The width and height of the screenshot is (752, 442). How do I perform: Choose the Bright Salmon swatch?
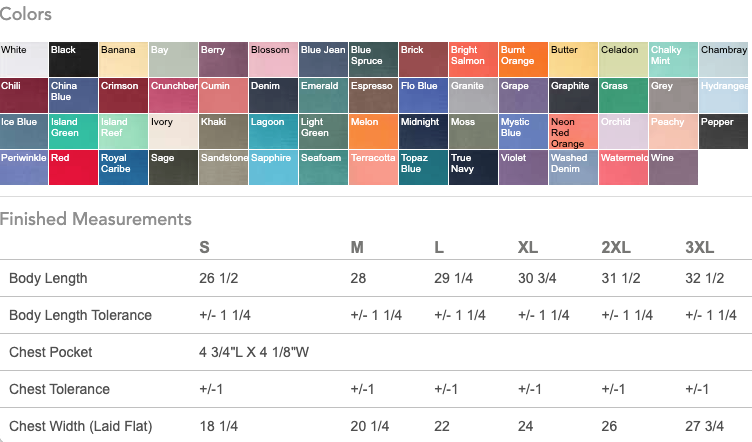tap(473, 59)
